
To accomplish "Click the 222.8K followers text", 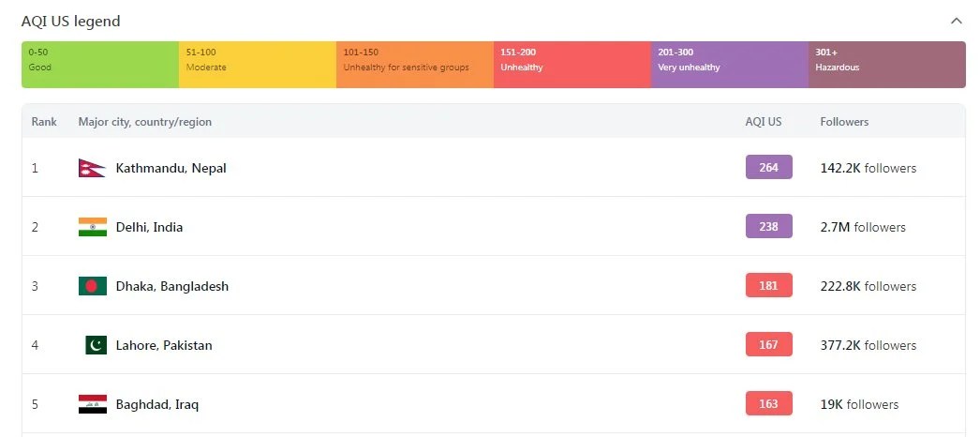I will [x=869, y=286].
